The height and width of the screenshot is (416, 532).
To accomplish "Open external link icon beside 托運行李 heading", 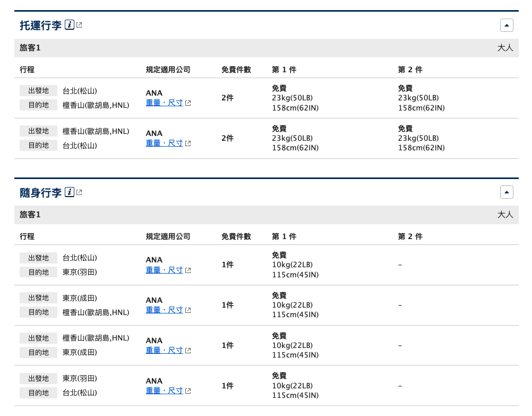I will (x=80, y=25).
